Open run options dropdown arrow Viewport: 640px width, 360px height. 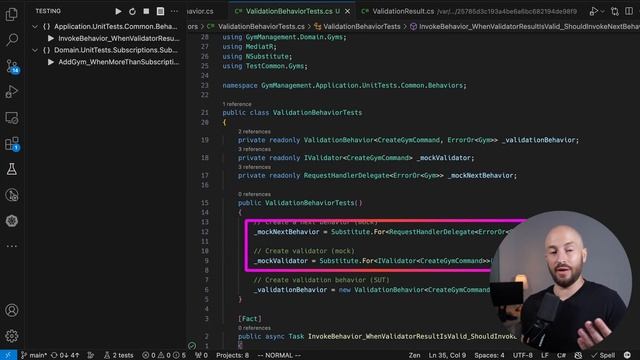coord(602,11)
